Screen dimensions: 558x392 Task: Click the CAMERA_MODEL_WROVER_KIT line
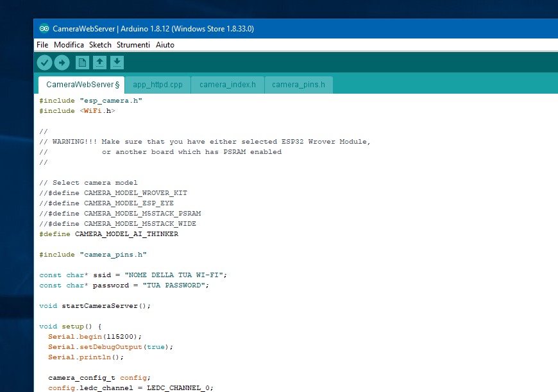[113, 193]
